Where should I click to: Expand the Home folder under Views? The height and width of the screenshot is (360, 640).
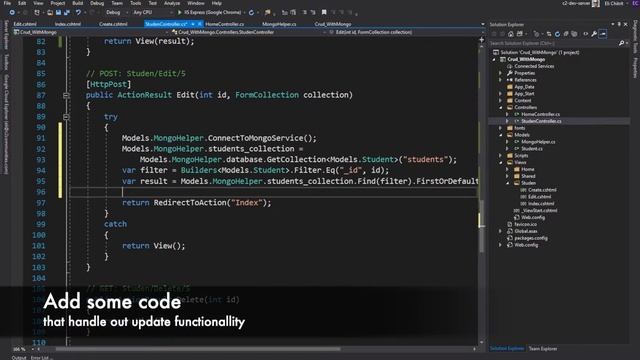tap(507, 169)
